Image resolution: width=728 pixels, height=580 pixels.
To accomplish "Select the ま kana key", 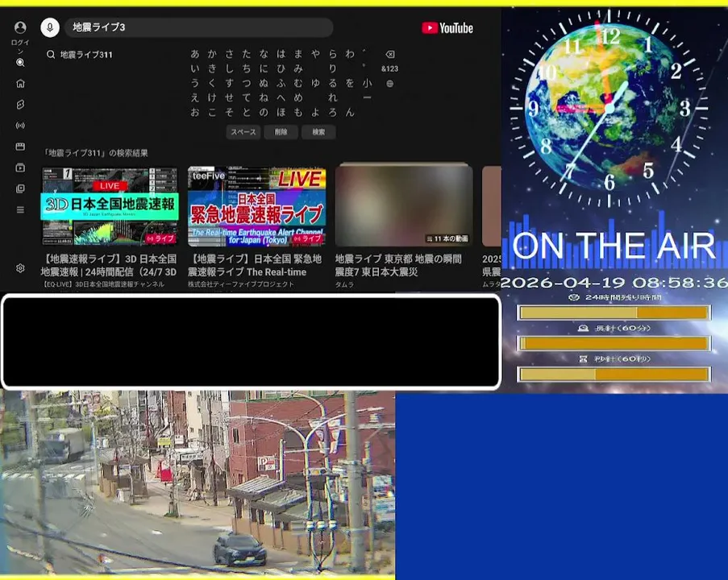I will [298, 54].
